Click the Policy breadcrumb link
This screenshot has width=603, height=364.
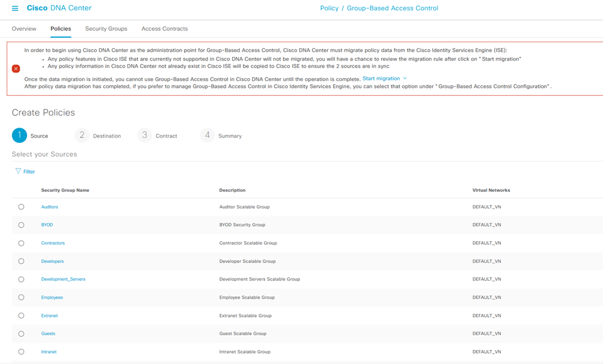tap(329, 9)
